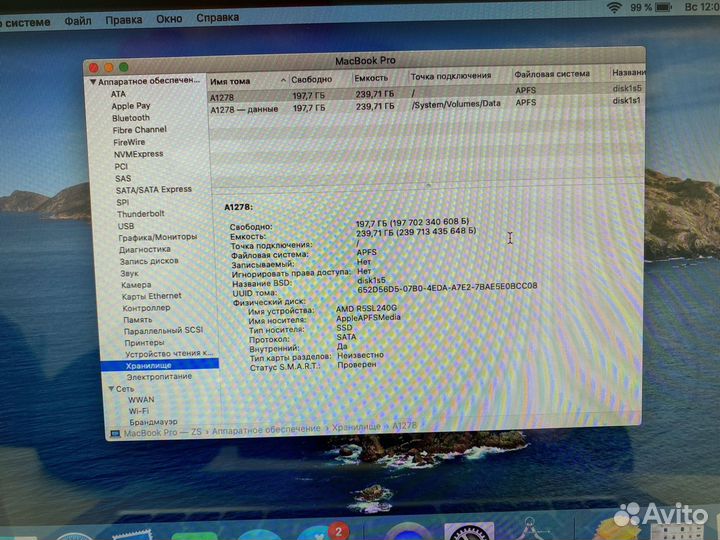720x540 pixels.
Task: Select SATA/SATA Express in the sidebar
Action: pos(154,190)
